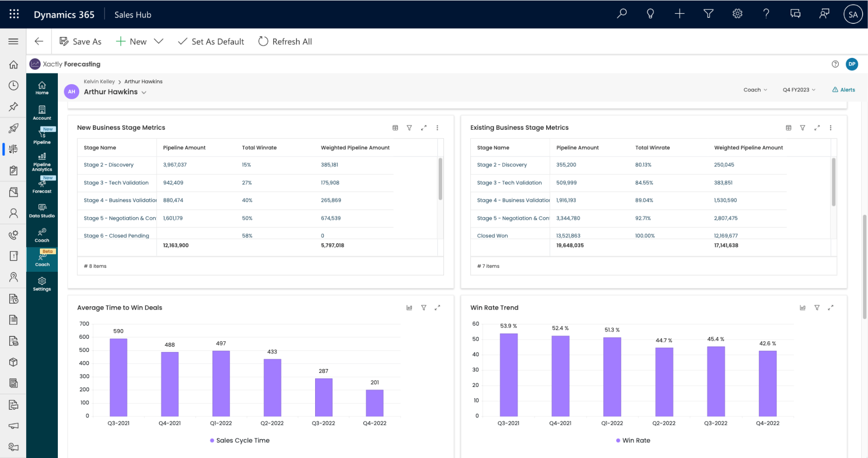Open Data Studio from the sidebar
The height and width of the screenshot is (458, 868).
pyautogui.click(x=42, y=211)
